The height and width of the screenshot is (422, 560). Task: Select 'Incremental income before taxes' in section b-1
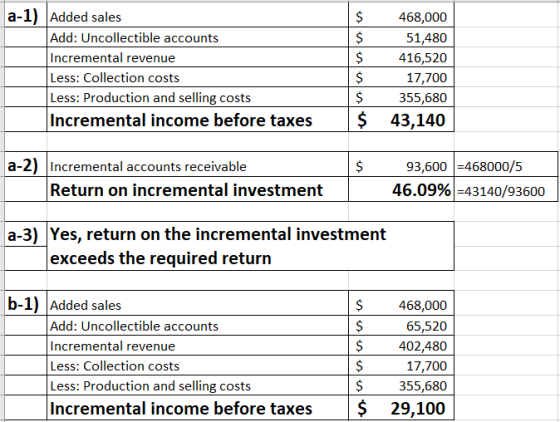coord(198,408)
